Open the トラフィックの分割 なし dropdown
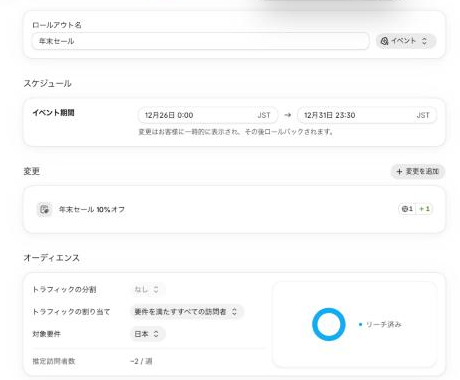This screenshot has width=460, height=380. point(147,289)
